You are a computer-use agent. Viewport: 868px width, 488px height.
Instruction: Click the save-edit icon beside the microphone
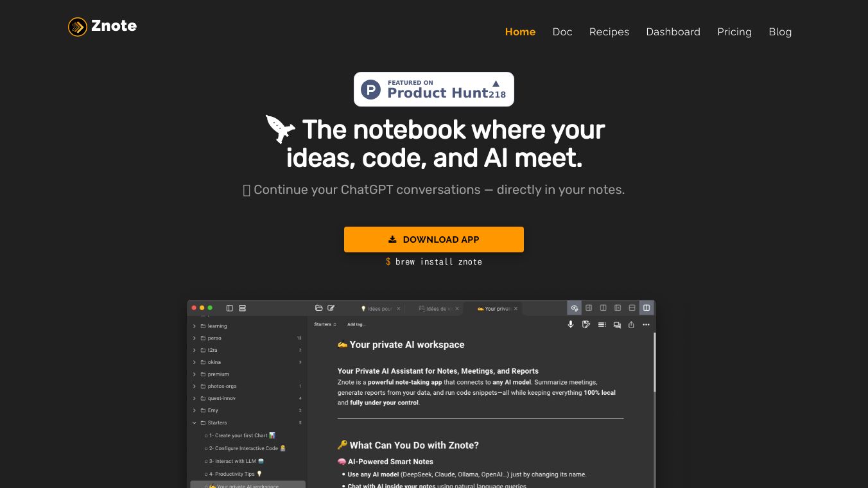point(586,325)
